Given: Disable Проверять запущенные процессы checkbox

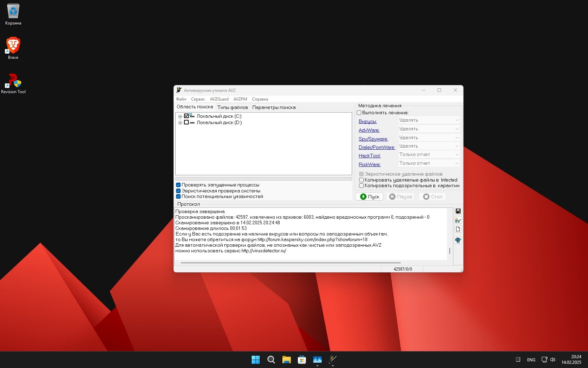Looking at the screenshot, I should 178,185.
